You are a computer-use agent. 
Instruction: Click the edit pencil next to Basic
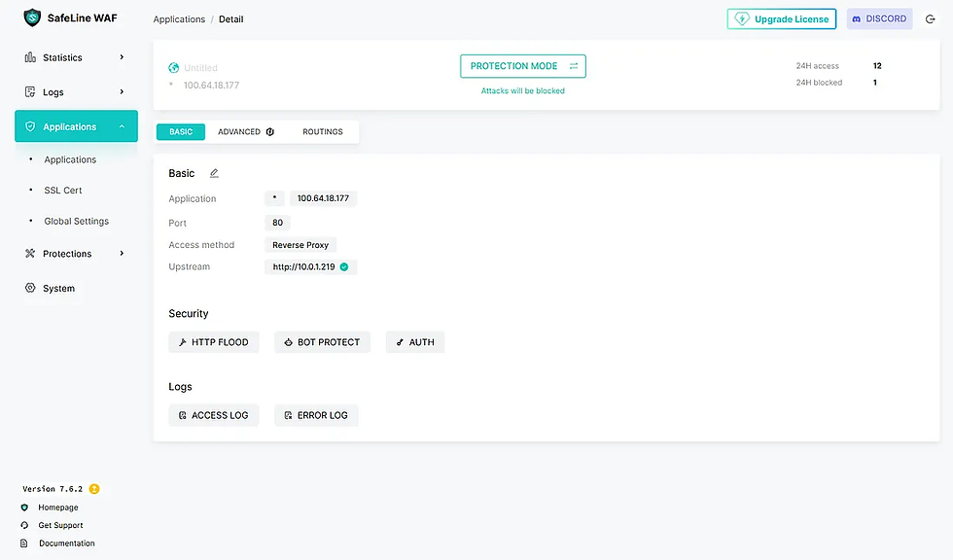click(213, 173)
